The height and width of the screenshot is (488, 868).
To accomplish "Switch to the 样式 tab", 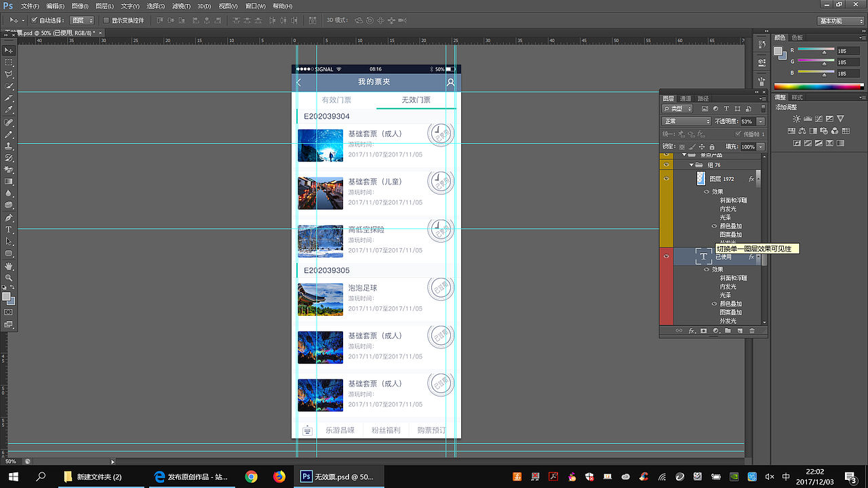I will (x=797, y=98).
